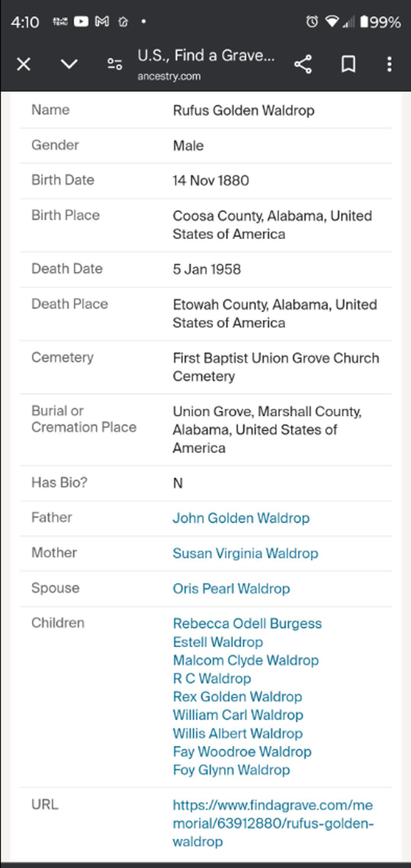
Task: Tap the share icon in toolbar
Action: tap(302, 64)
